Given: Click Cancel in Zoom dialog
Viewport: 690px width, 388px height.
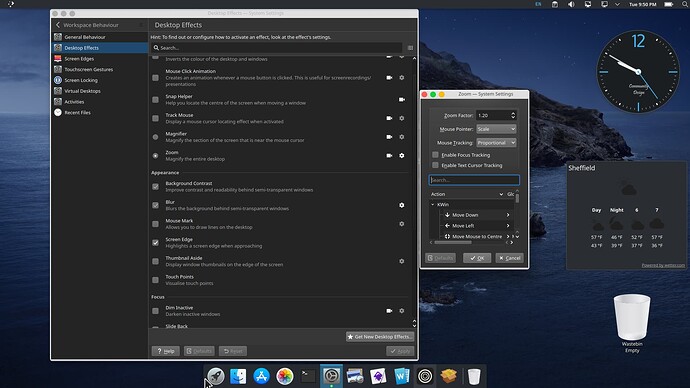Looking at the screenshot, I should (x=510, y=258).
